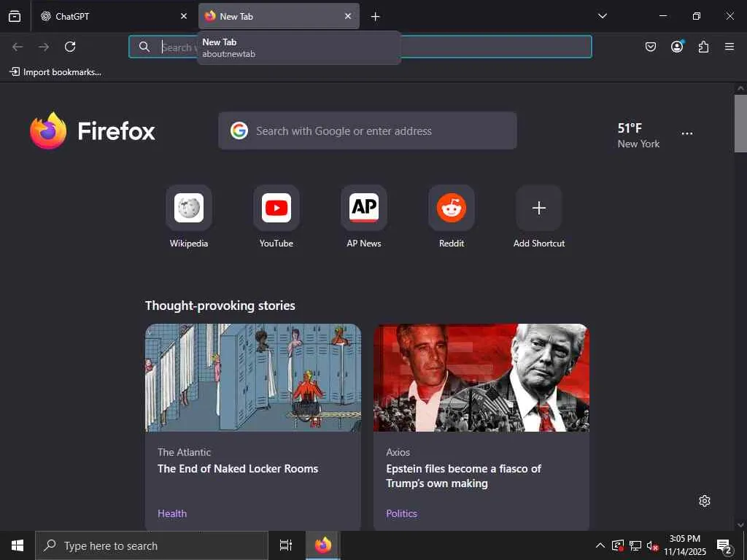Open the AP News shortcut
This screenshot has height=560, width=747.
(x=364, y=217)
